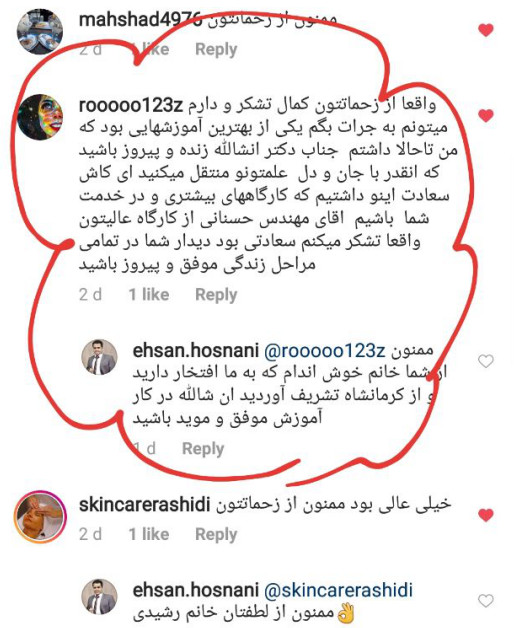Open skincarerashidi's avatar with story ring
The height and width of the screenshot is (628, 514).
coord(40,517)
